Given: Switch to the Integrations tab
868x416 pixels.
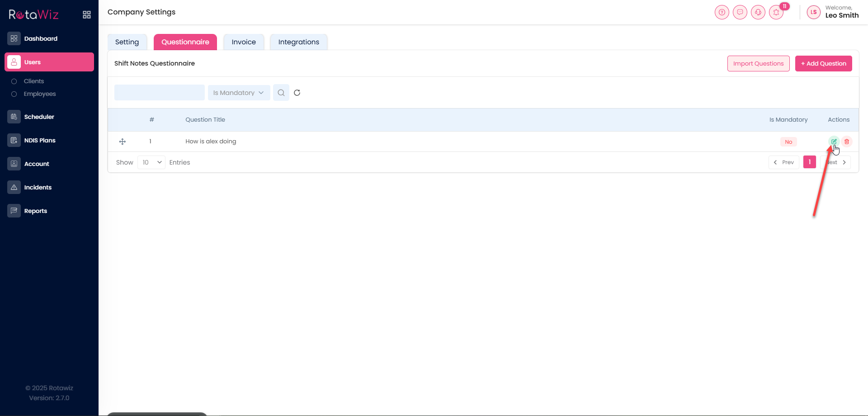Looking at the screenshot, I should pos(298,42).
